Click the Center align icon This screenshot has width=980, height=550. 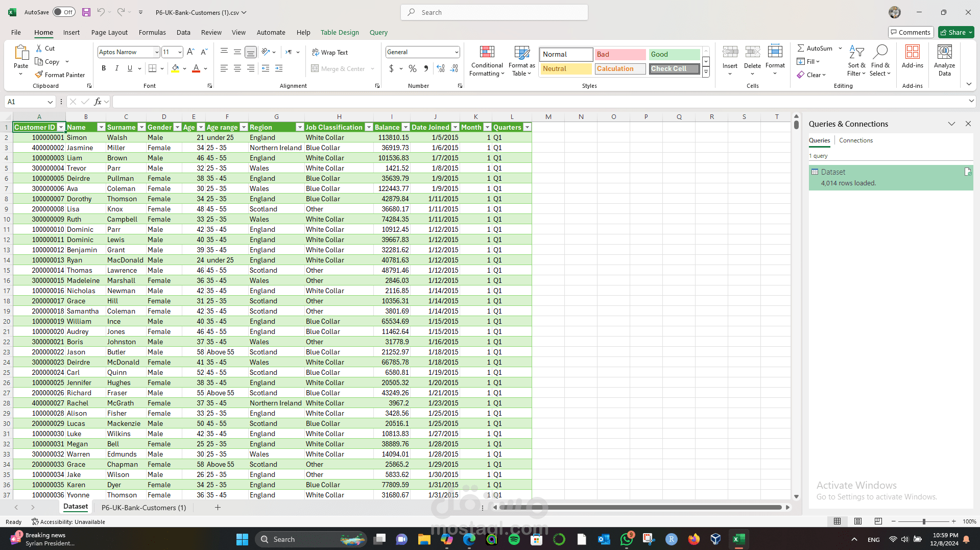237,68
